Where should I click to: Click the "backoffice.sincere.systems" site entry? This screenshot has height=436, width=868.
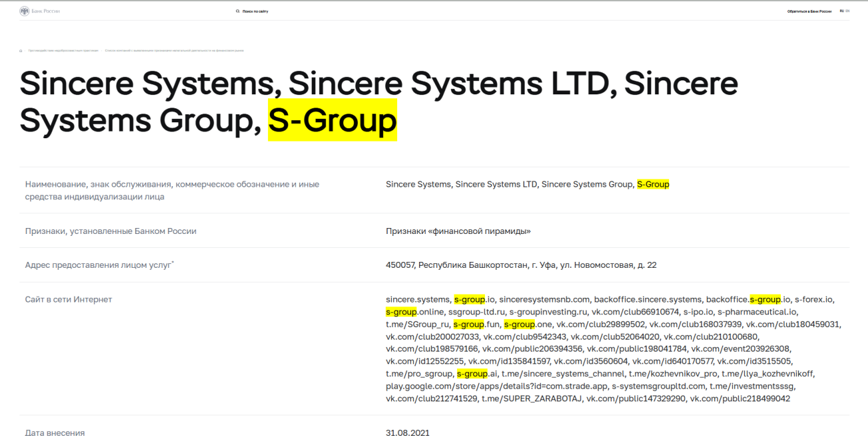click(x=648, y=300)
